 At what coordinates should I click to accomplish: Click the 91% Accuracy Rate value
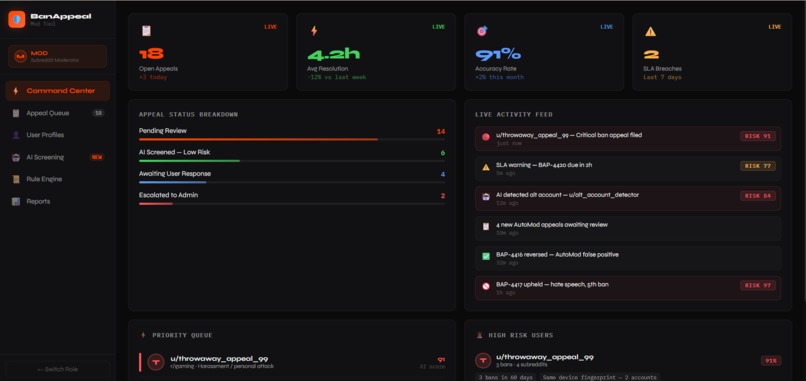(498, 53)
